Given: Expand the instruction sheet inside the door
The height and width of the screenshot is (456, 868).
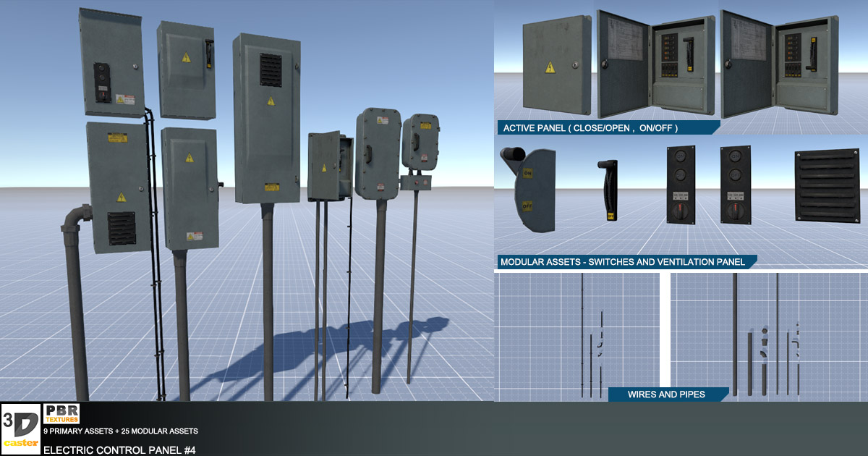Looking at the screenshot, I should pyautogui.click(x=625, y=40).
